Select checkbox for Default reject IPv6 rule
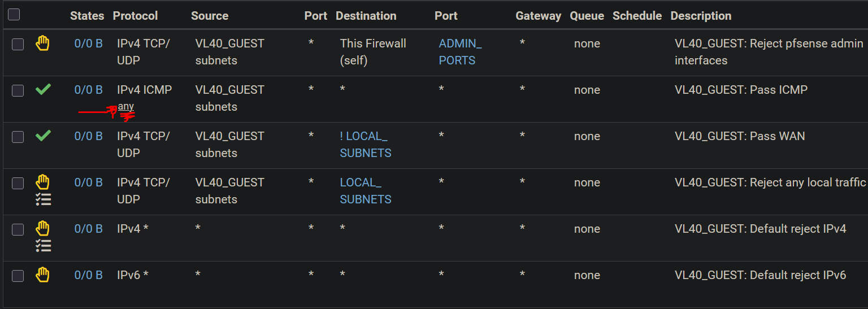This screenshot has width=868, height=309. coord(18,276)
